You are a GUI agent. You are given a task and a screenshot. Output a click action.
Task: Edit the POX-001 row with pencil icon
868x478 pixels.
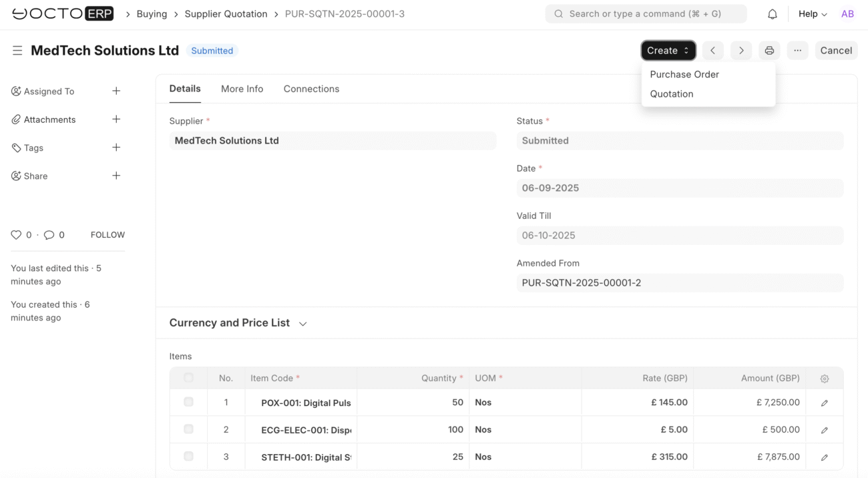click(825, 403)
